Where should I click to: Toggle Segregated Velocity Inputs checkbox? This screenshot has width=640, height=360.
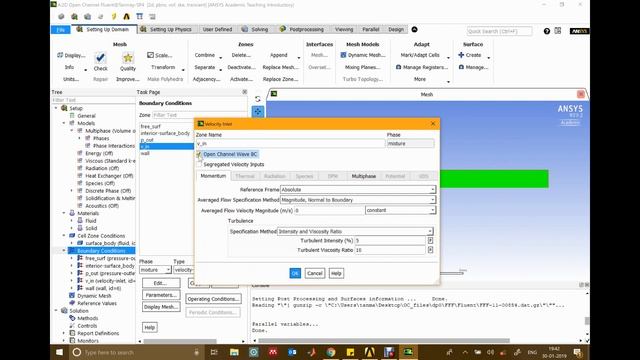click(x=199, y=164)
